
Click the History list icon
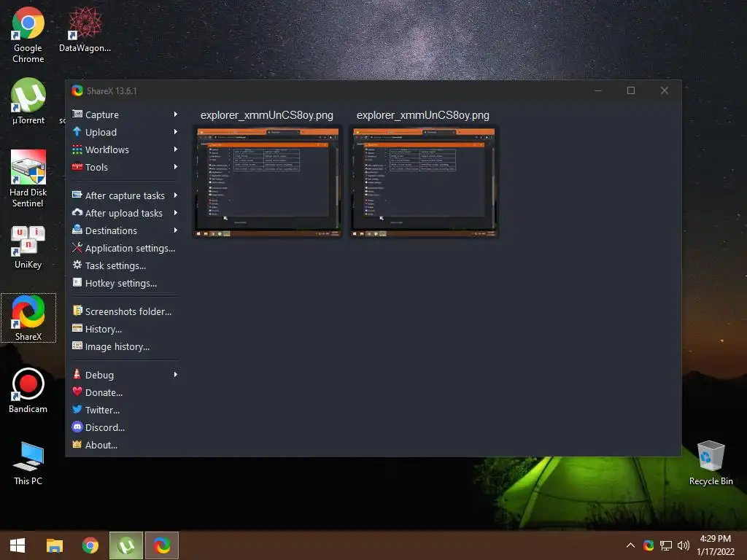77,329
